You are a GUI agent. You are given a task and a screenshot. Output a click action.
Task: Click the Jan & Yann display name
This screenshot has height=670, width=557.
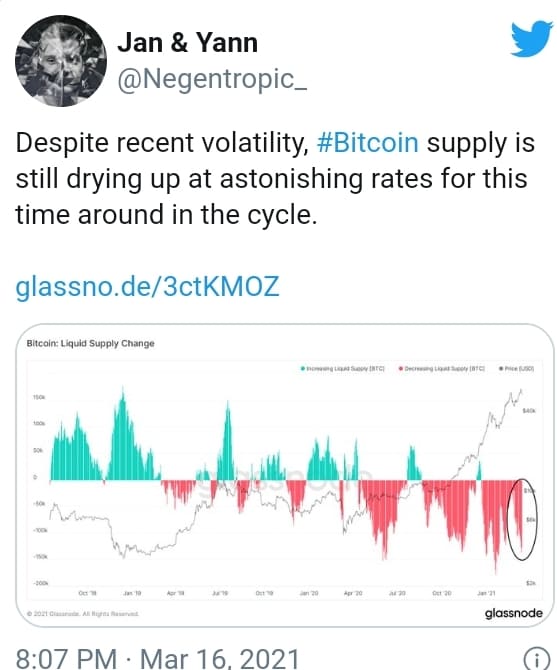tap(188, 43)
